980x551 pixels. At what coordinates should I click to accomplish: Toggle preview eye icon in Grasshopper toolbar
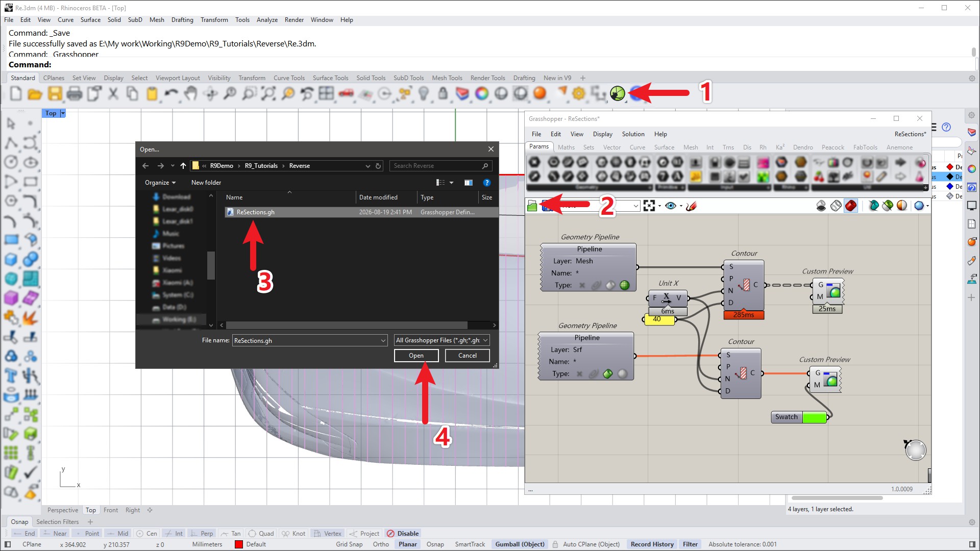pyautogui.click(x=671, y=206)
